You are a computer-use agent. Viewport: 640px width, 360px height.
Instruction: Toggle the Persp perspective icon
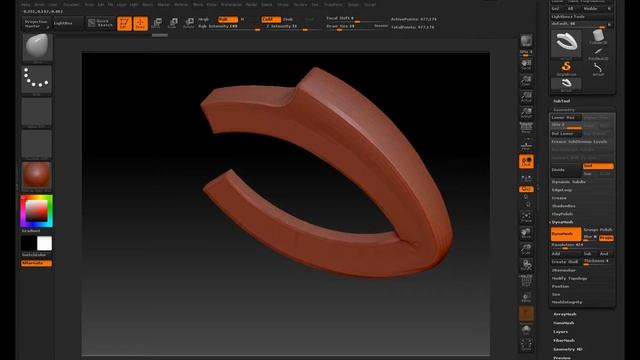pyautogui.click(x=526, y=129)
